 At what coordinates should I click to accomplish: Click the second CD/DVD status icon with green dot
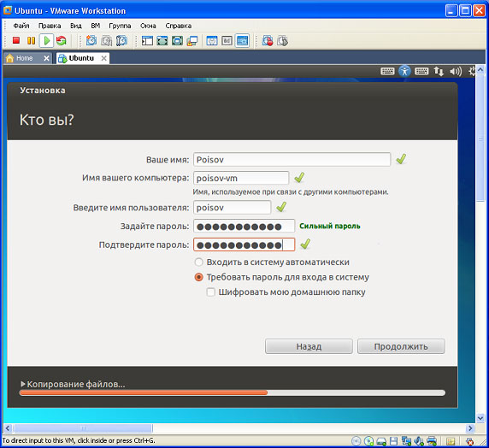[x=368, y=441]
